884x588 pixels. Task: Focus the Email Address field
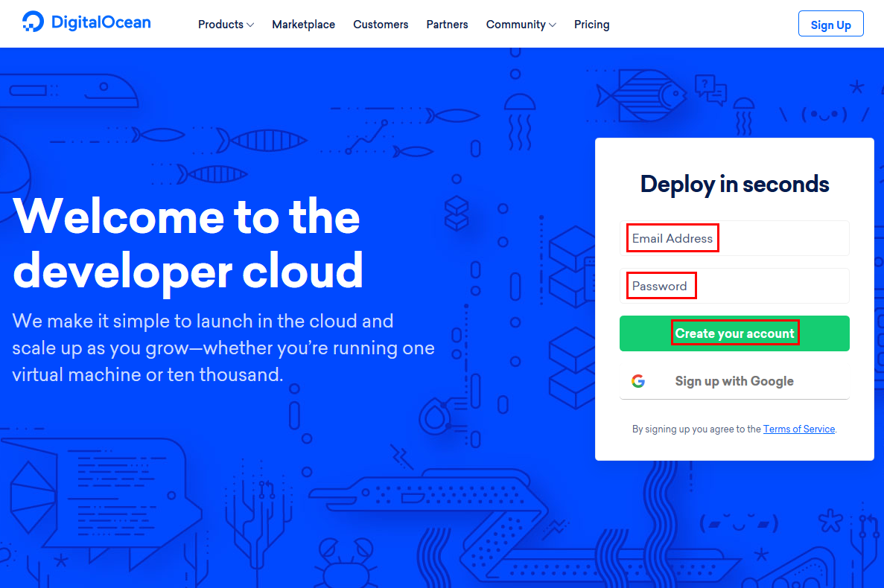pyautogui.click(x=734, y=238)
